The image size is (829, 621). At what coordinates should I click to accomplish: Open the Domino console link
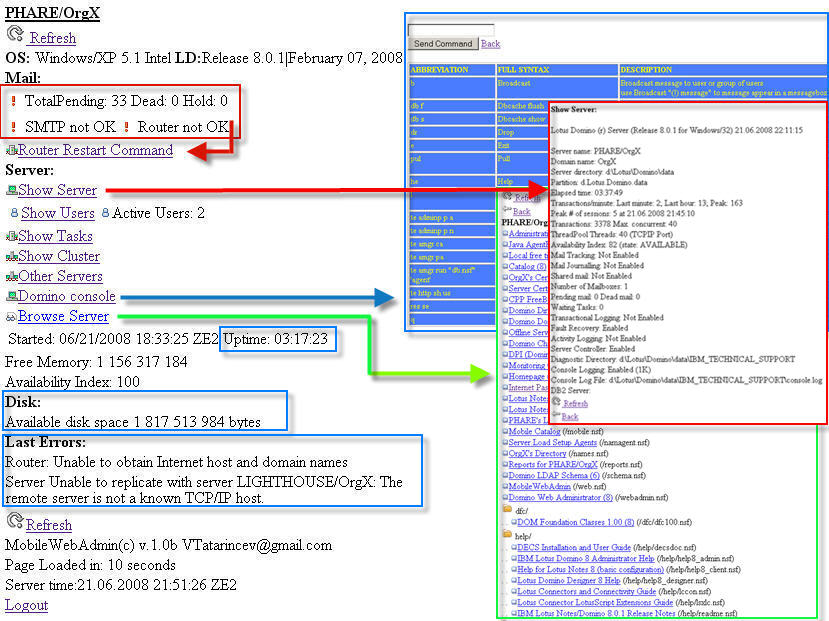67,296
